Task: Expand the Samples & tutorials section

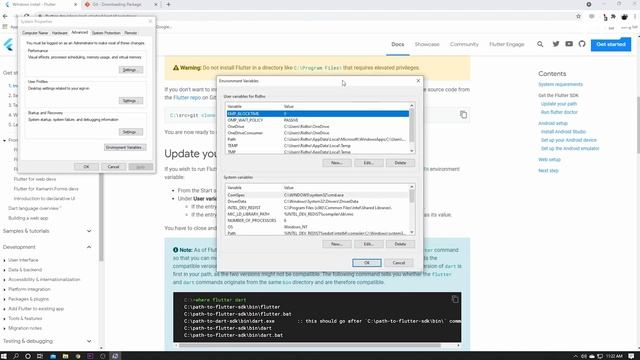Action: point(89,231)
